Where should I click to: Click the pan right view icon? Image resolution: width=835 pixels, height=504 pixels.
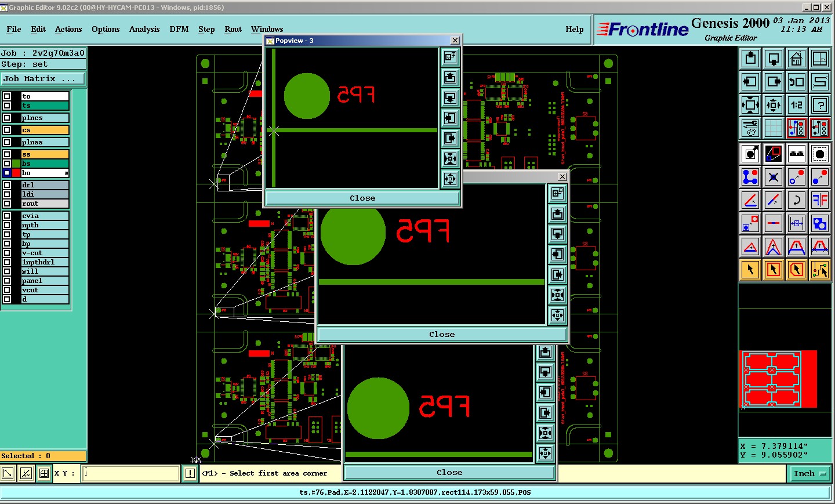click(x=774, y=82)
